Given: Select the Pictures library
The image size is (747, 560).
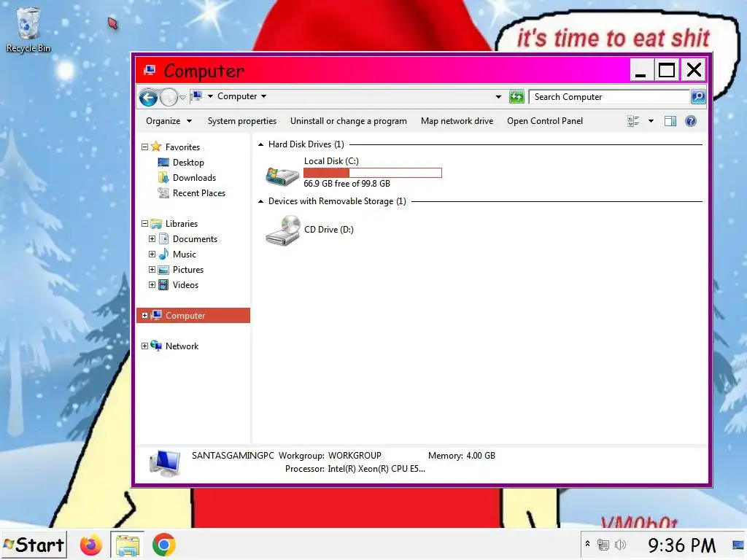Looking at the screenshot, I should tap(188, 270).
